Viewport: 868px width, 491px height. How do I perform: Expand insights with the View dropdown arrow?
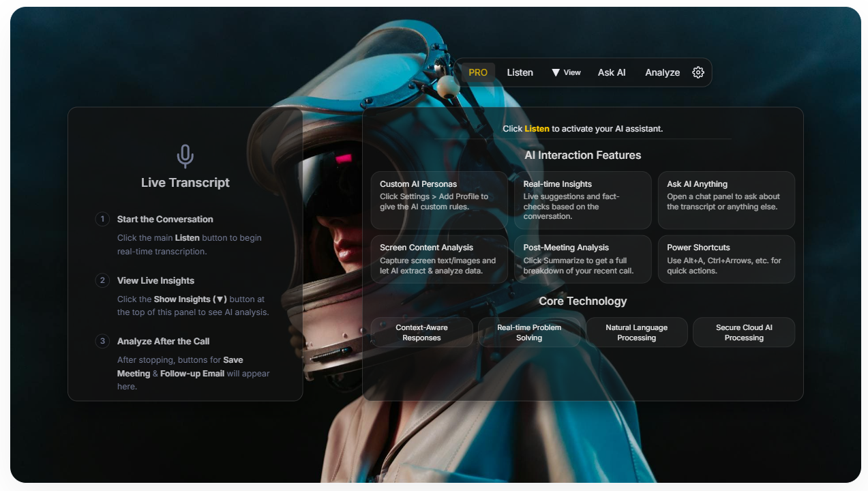(556, 72)
